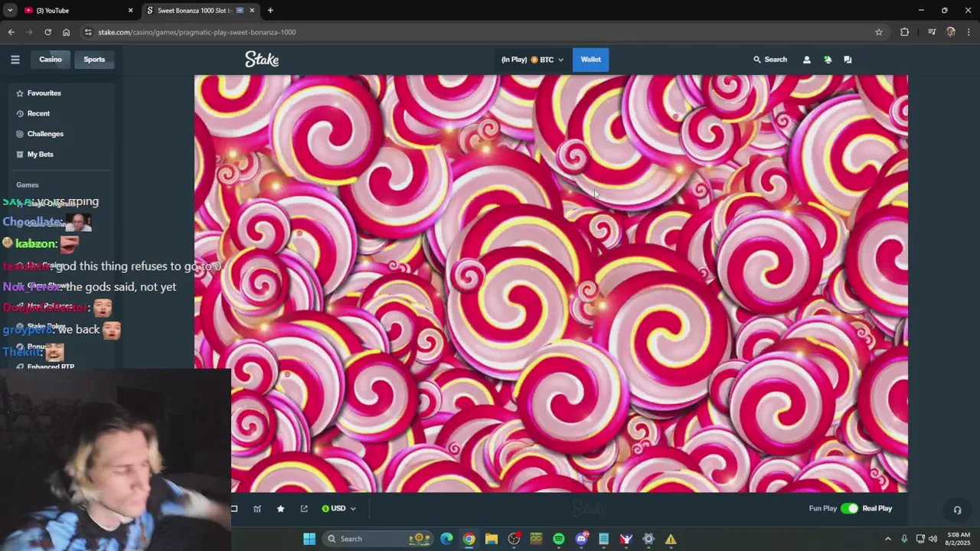The width and height of the screenshot is (980, 551).
Task: Open Microsoft Edge from the taskbar
Action: [446, 539]
